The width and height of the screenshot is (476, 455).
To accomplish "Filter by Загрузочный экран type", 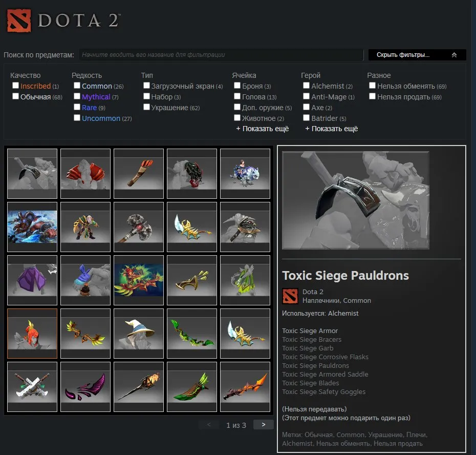I will coord(146,86).
